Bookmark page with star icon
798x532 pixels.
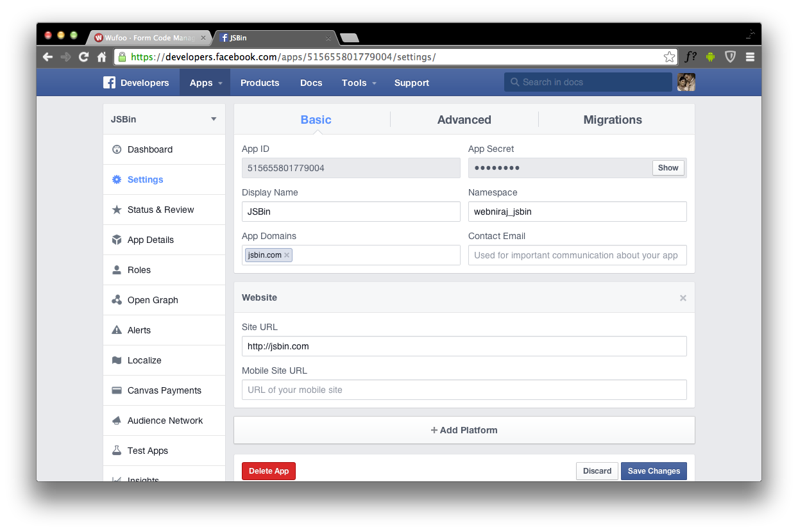pos(669,57)
